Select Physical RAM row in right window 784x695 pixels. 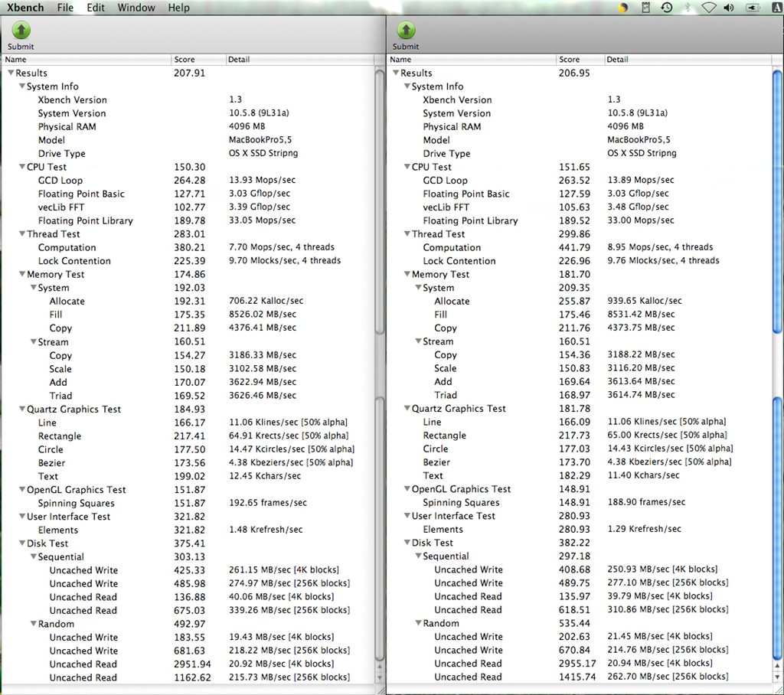pos(580,126)
